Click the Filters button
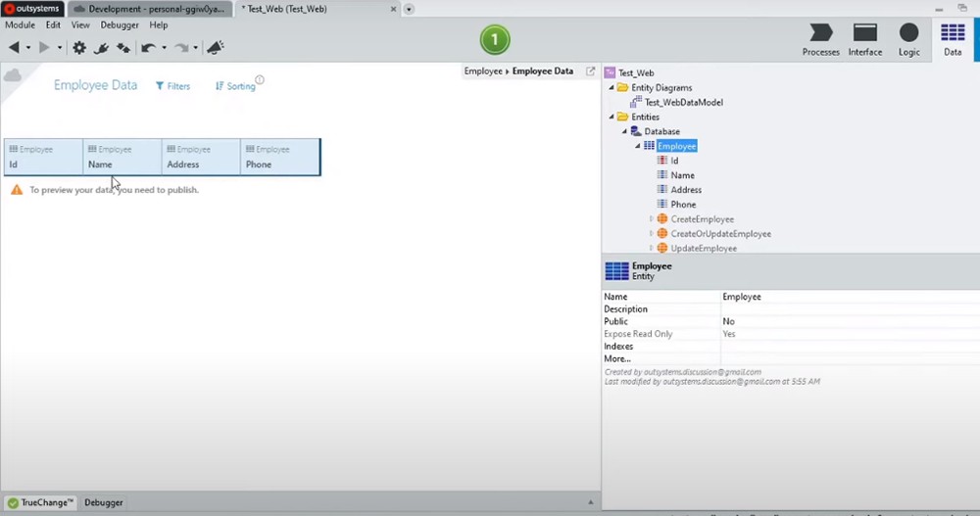 (x=172, y=86)
